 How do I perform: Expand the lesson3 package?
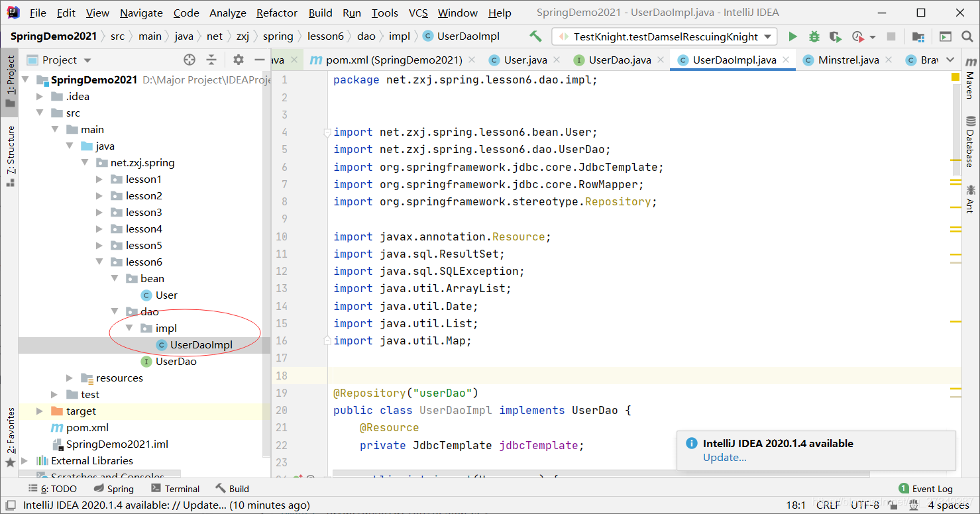[99, 212]
